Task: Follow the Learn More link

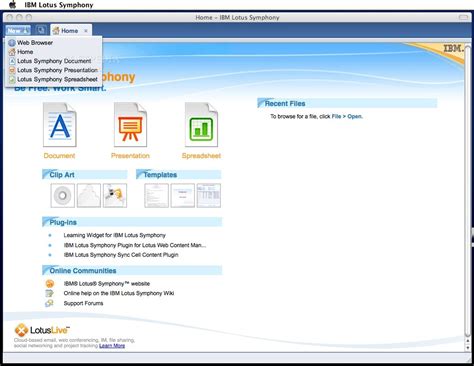Action: [112, 346]
